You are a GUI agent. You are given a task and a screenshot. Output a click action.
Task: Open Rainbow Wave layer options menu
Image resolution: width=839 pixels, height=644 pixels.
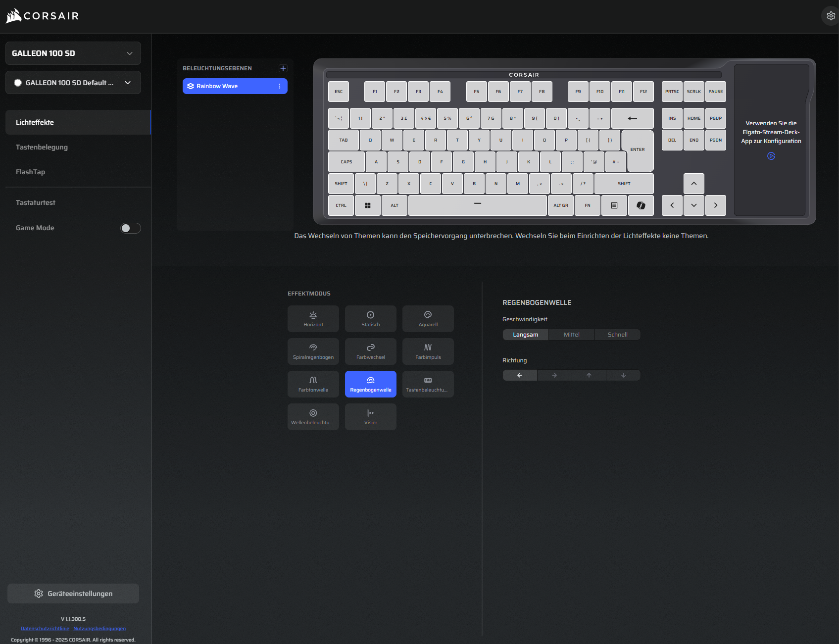point(280,86)
